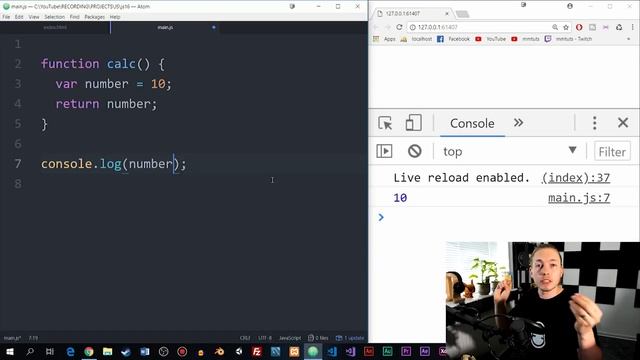Open Adobe Premiere Pro from the taskbar
The height and width of the screenshot is (360, 640).
(x=406, y=351)
